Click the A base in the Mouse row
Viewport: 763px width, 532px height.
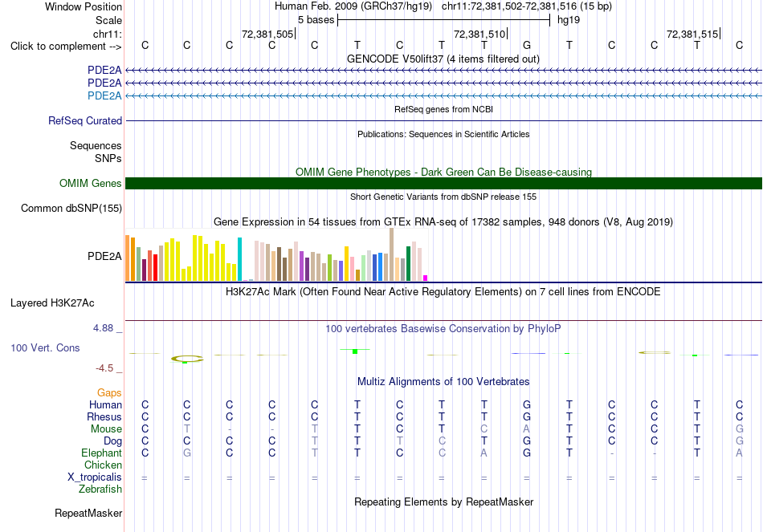click(527, 429)
